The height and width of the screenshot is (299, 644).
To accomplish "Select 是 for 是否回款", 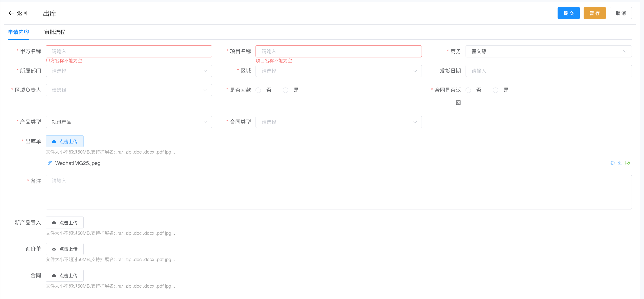I will click(x=286, y=90).
